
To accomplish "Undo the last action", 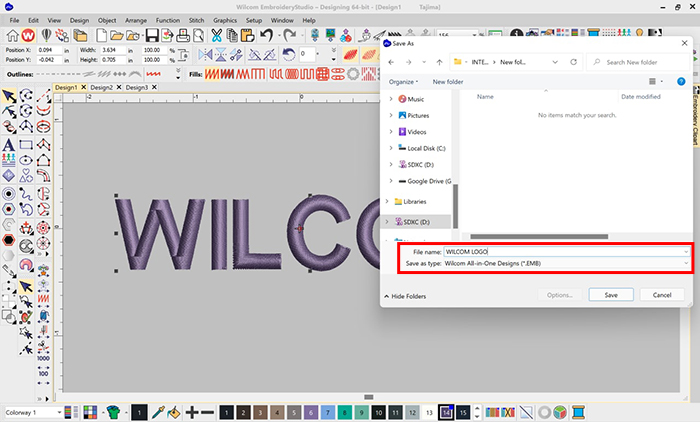I will (x=267, y=35).
